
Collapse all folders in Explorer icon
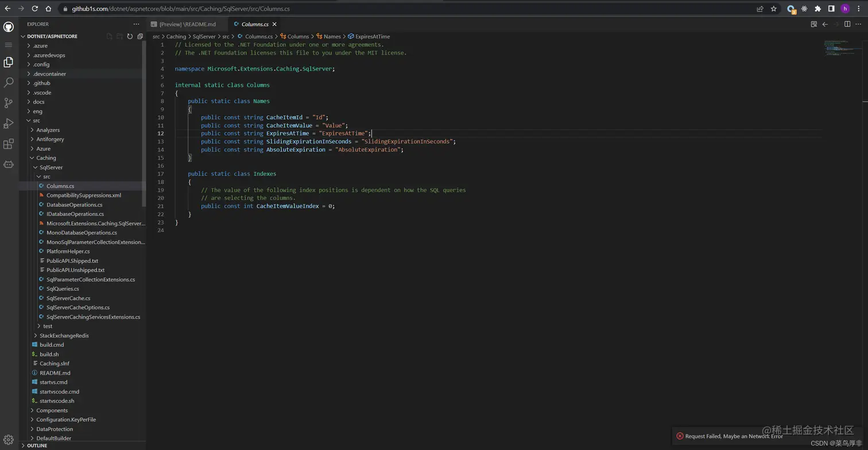(x=140, y=36)
